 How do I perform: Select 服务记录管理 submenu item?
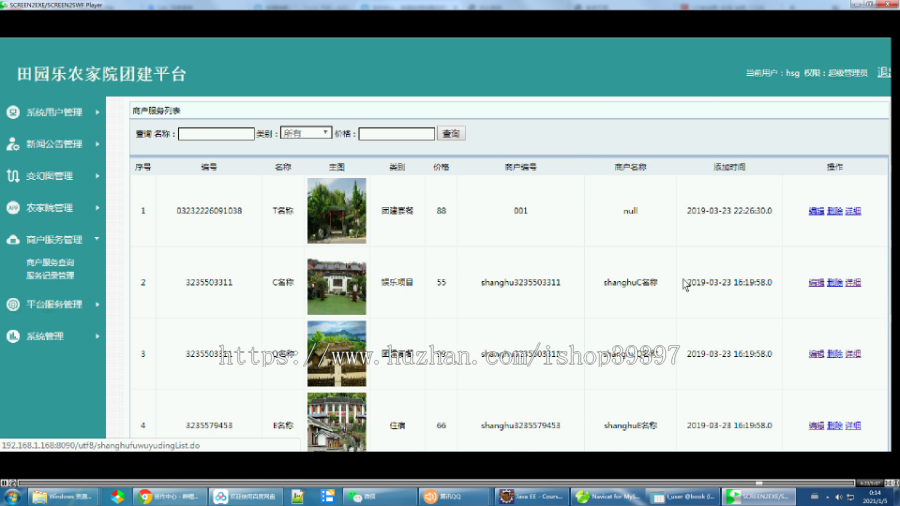click(50, 275)
